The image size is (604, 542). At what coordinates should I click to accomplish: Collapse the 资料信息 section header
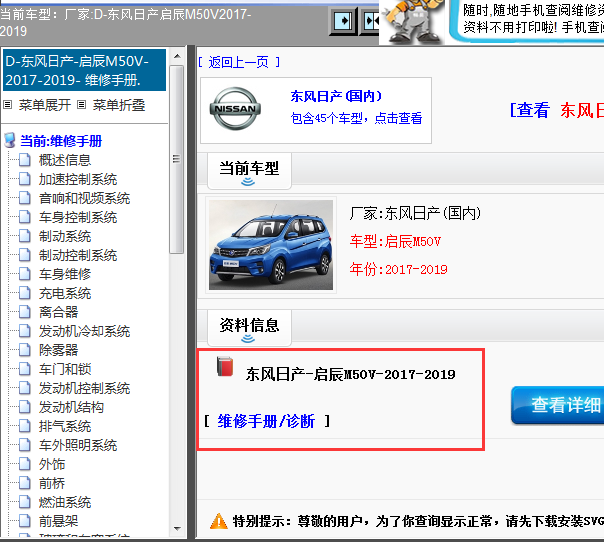[249, 328]
